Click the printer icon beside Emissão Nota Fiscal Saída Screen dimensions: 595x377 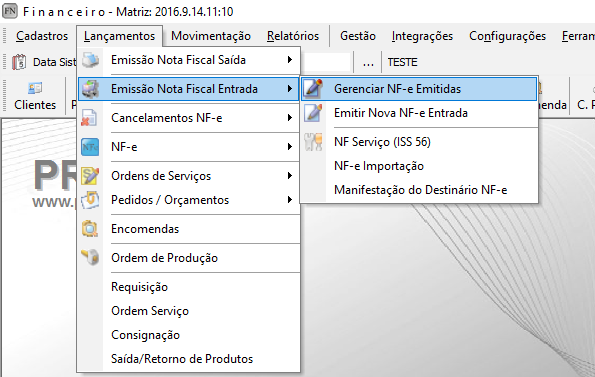[x=90, y=60]
